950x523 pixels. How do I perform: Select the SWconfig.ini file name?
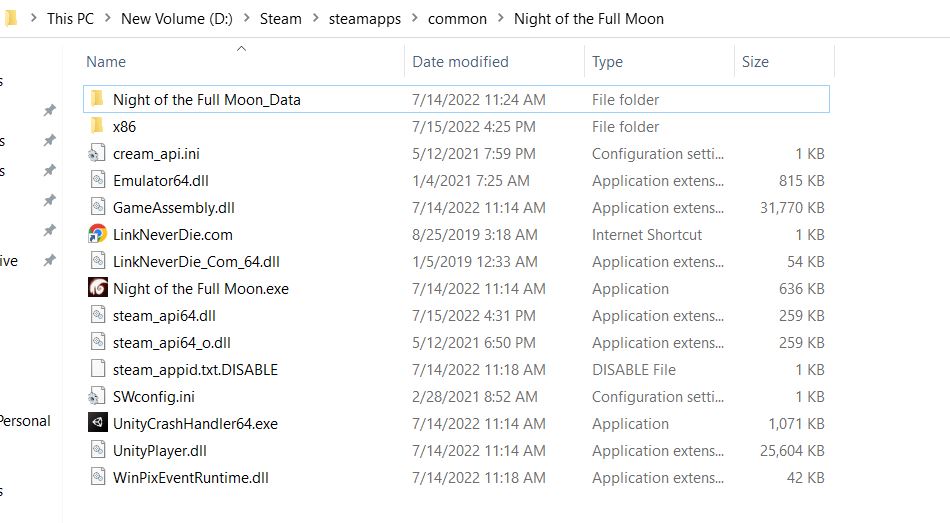pyautogui.click(x=154, y=397)
